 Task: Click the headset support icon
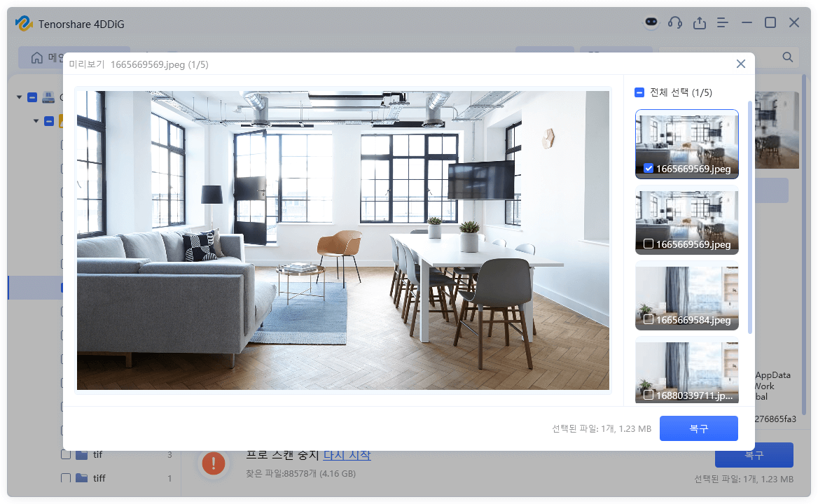[x=675, y=22]
